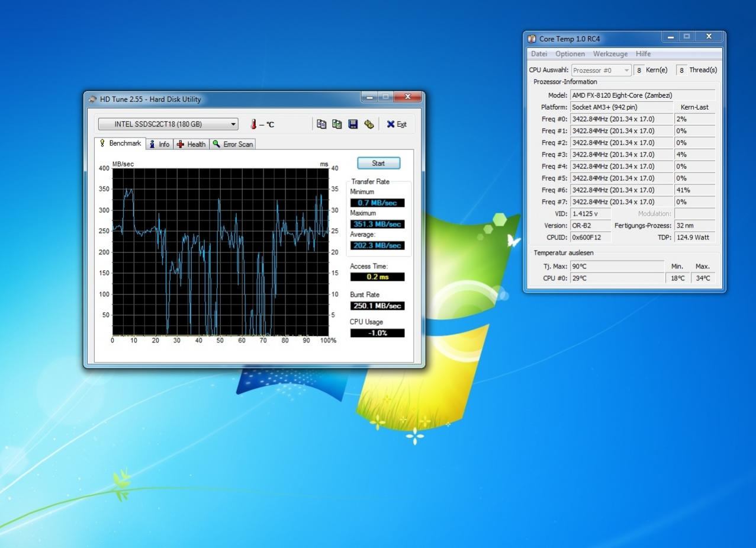Click the copy screenshot to clipboard icon in HD Tune

[337, 124]
